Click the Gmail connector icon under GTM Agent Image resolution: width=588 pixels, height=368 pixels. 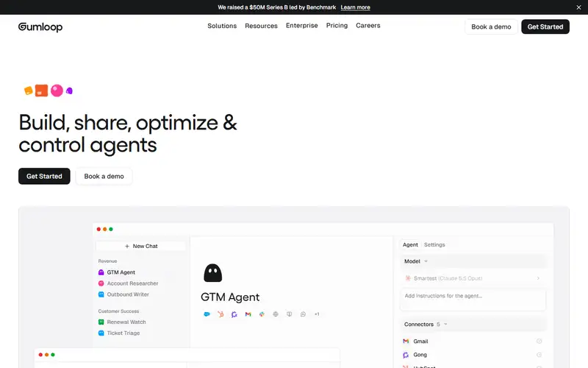coord(248,314)
